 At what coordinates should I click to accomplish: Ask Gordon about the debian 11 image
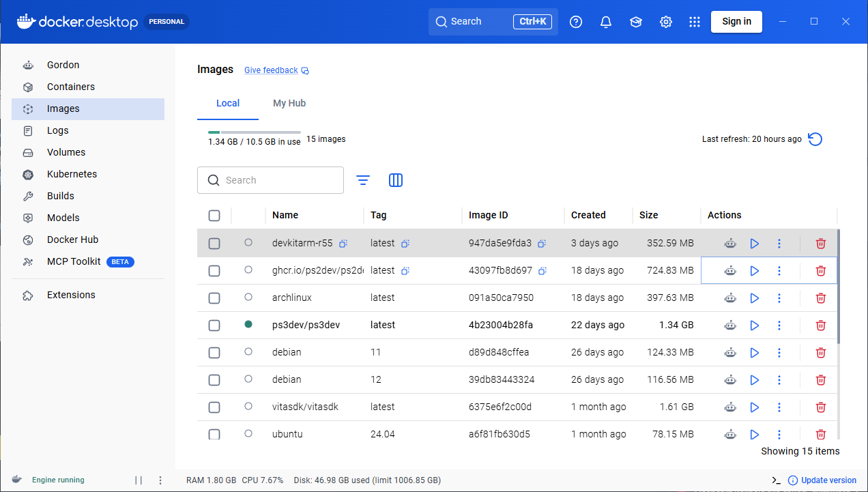pos(730,353)
